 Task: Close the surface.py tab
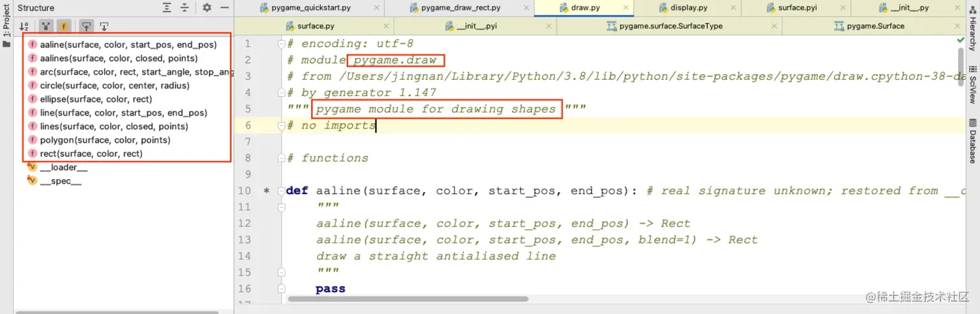[385, 26]
